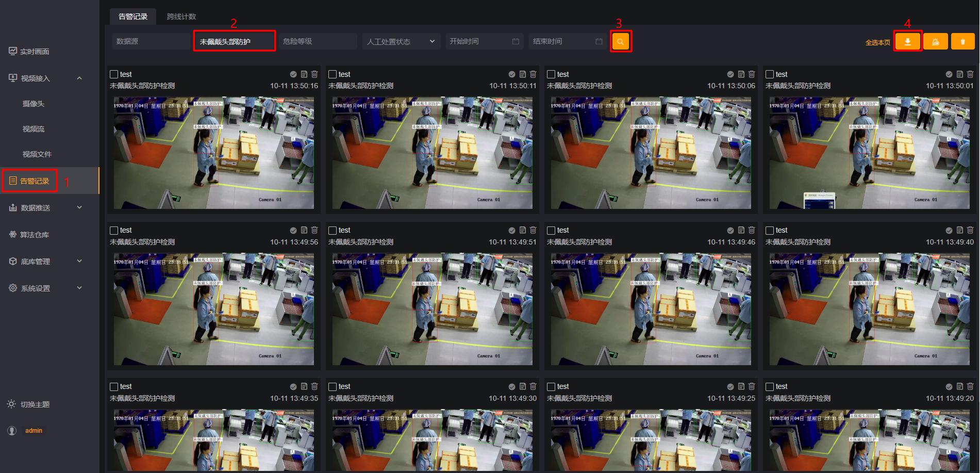Click the orange search button in filter bar

click(x=621, y=42)
